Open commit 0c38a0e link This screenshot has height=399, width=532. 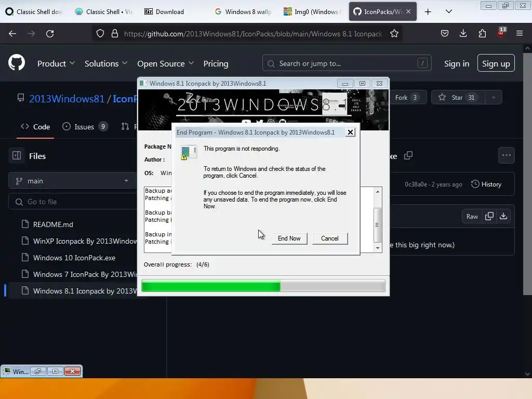pyautogui.click(x=416, y=184)
